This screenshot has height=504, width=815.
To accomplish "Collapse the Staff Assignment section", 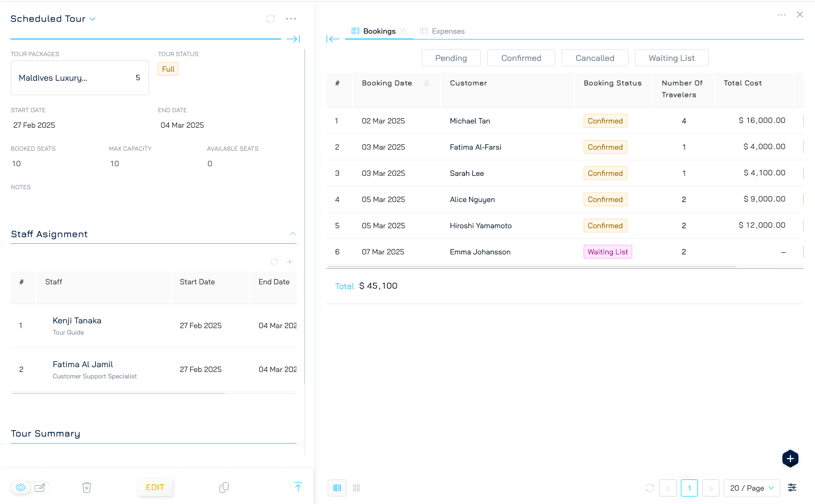I will coord(292,234).
